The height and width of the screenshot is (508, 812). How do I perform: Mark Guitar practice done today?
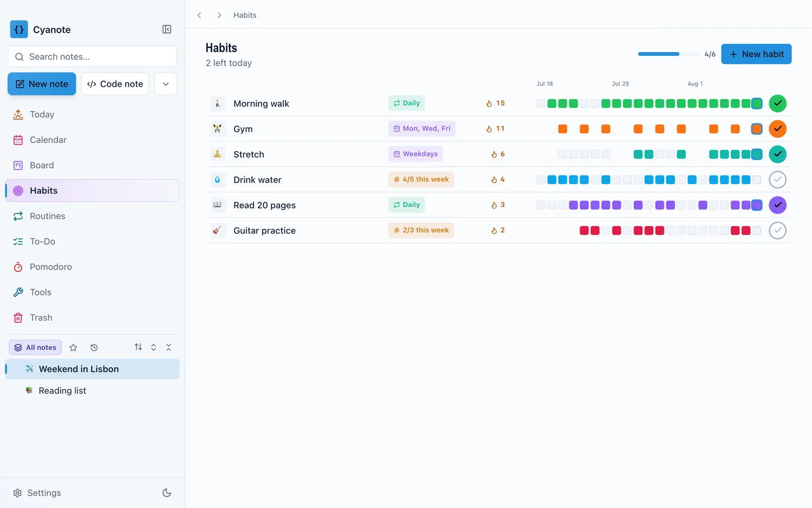(777, 231)
